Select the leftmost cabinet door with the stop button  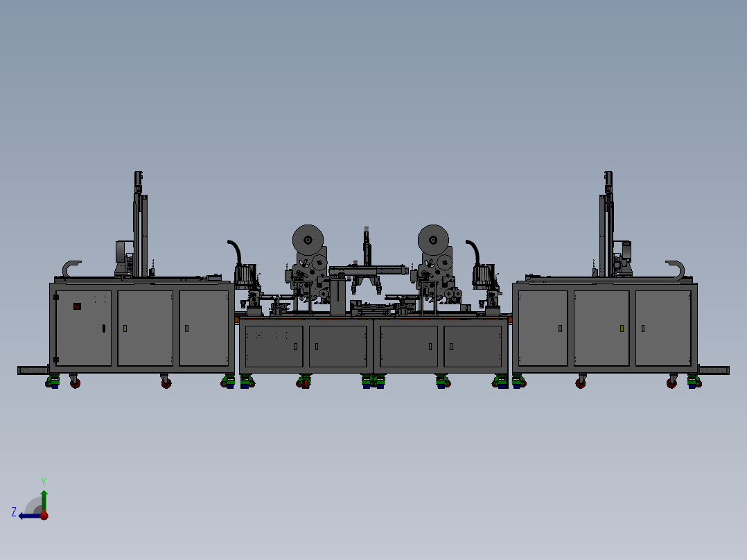[83, 329]
